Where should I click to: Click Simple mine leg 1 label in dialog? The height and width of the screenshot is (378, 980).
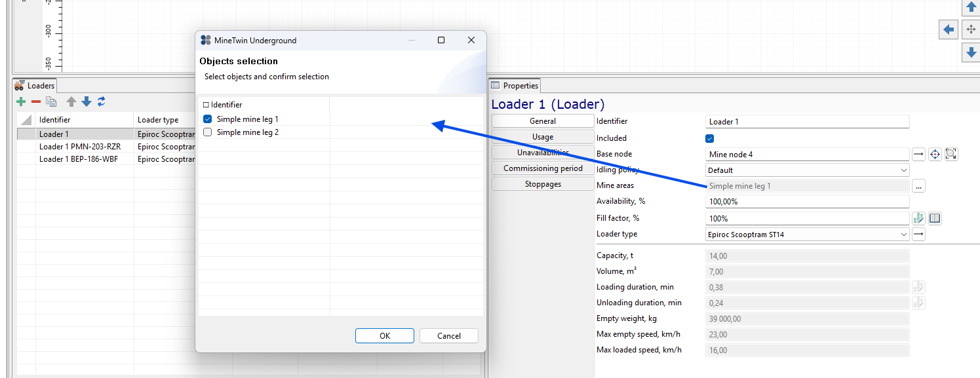click(x=248, y=119)
